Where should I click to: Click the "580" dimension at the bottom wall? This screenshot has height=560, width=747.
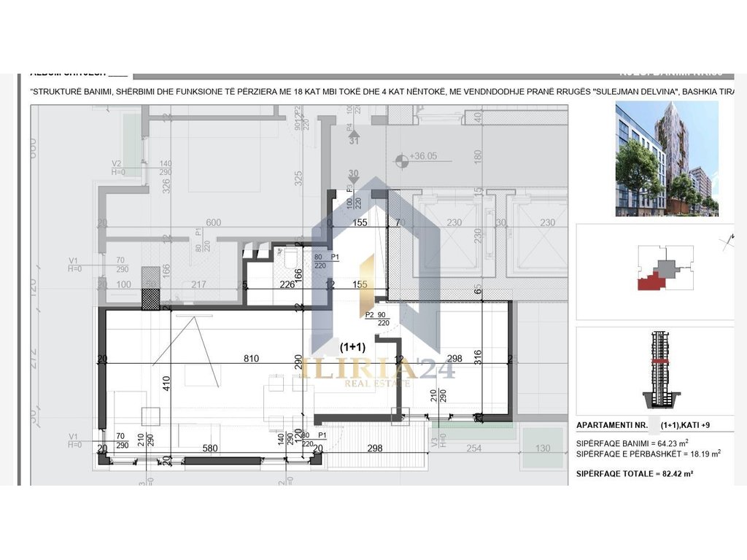210,448
